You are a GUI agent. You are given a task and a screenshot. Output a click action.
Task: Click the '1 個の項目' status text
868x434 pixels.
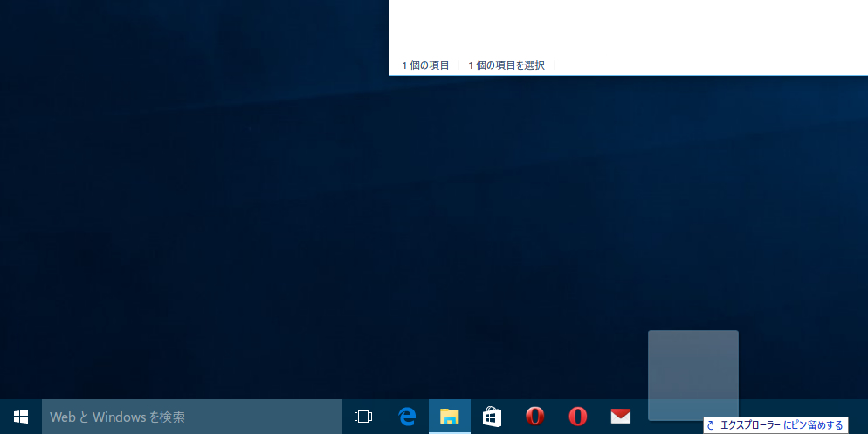pyautogui.click(x=425, y=65)
